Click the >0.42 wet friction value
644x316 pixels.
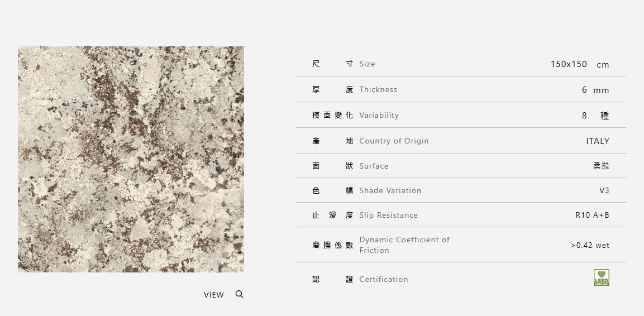click(x=590, y=245)
